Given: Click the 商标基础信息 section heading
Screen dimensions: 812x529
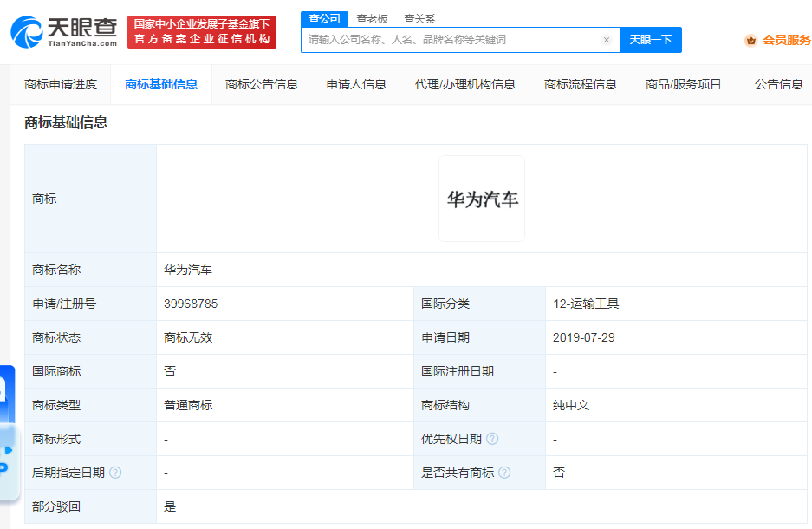Looking at the screenshot, I should tap(66, 123).
